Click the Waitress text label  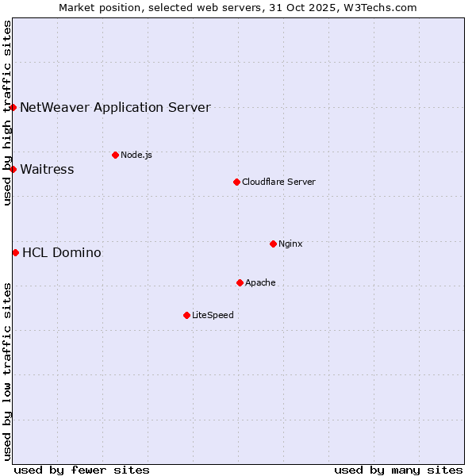[x=47, y=169]
